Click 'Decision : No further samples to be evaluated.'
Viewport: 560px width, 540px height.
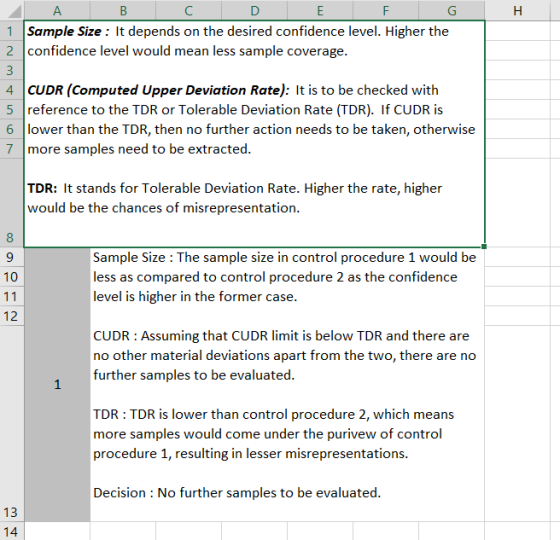tap(237, 493)
